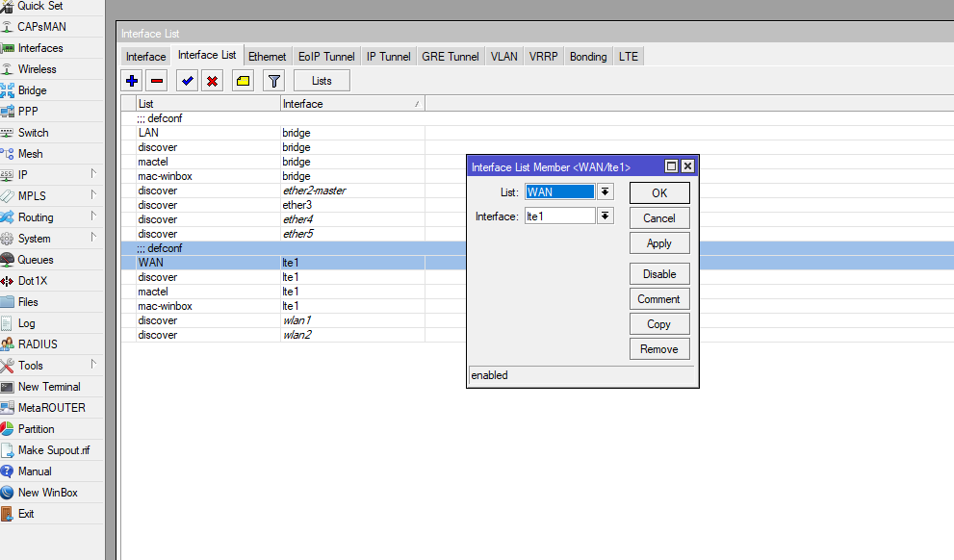Viewport: 954px width, 560px height.
Task: Open the MetaROUTER sidebar icon
Action: tap(8, 408)
